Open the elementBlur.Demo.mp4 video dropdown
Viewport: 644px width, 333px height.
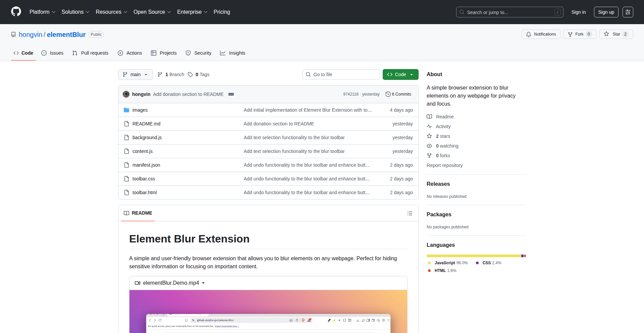pos(170,283)
